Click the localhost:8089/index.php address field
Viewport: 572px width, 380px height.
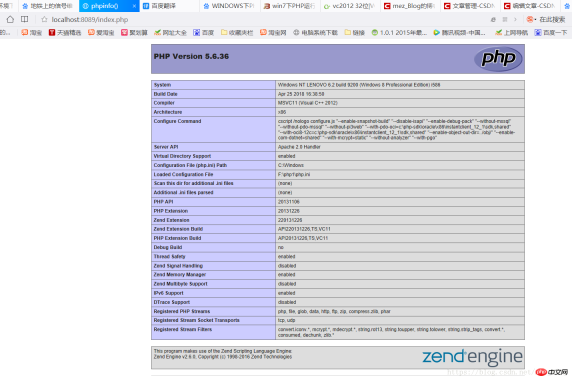tap(90, 19)
